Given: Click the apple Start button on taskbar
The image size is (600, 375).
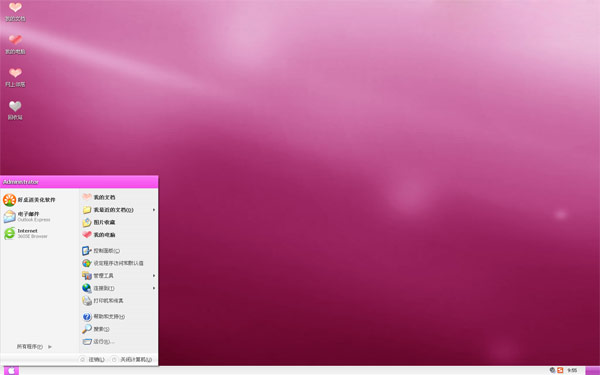Looking at the screenshot, I should click(x=11, y=370).
